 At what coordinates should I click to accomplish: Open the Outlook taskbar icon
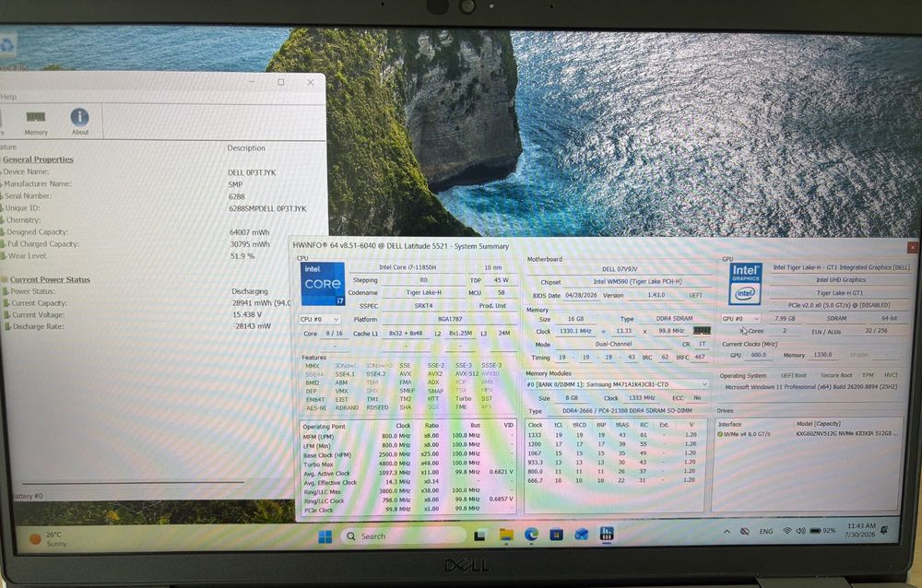[x=582, y=534]
